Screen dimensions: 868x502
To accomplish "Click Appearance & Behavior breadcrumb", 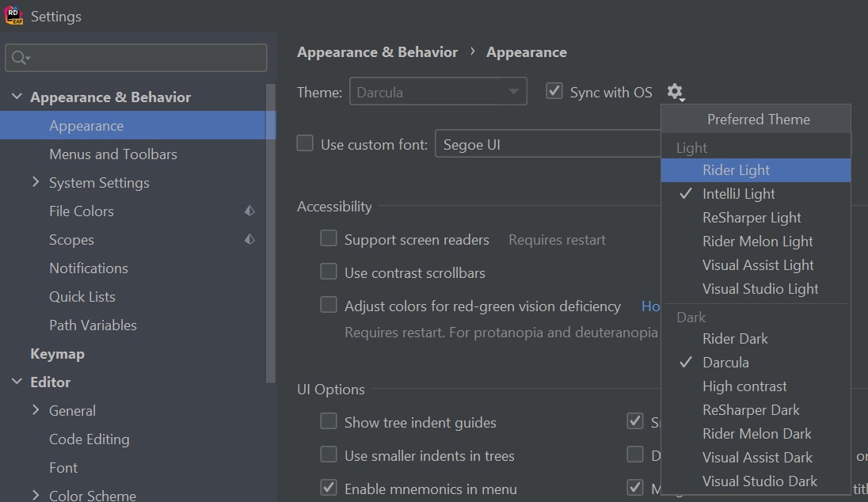I will [378, 52].
